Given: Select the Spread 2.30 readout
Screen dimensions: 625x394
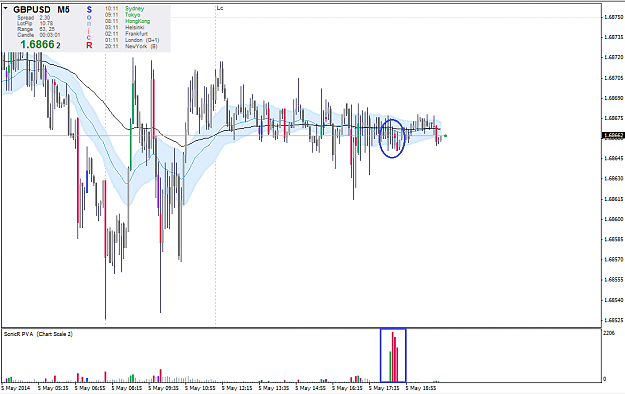Looking at the screenshot, I should point(33,18).
